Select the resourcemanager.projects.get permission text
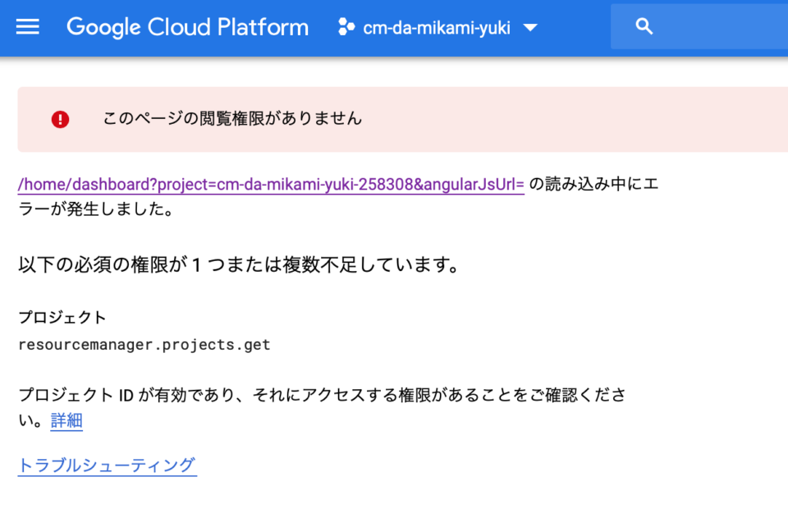 tap(144, 344)
